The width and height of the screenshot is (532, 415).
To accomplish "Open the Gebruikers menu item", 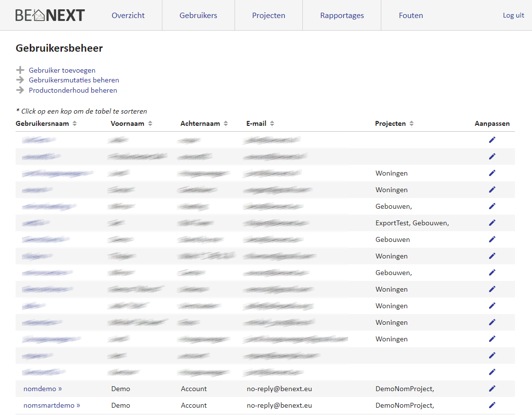I will [x=198, y=15].
